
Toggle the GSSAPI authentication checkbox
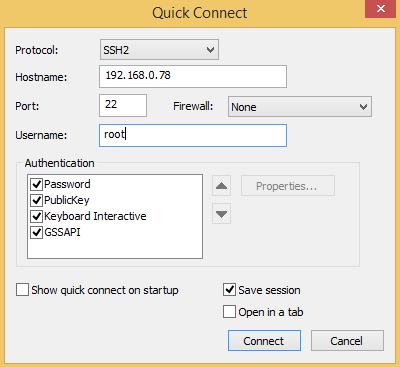point(36,232)
